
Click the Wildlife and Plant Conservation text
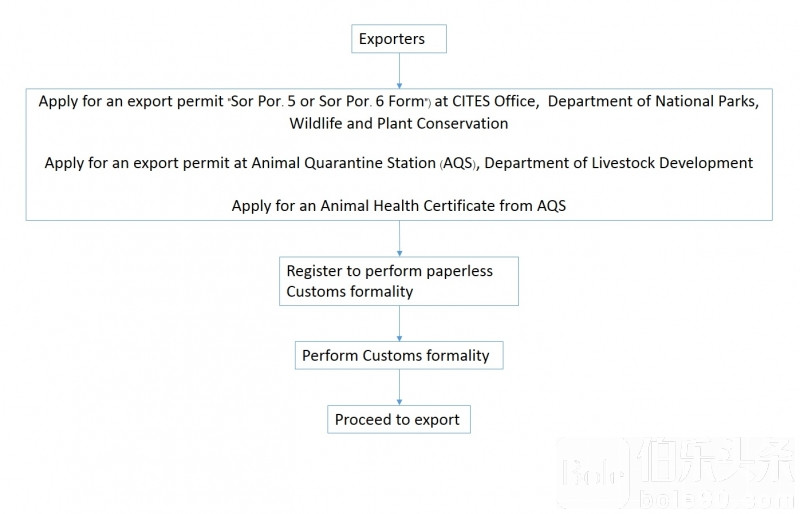point(398,124)
